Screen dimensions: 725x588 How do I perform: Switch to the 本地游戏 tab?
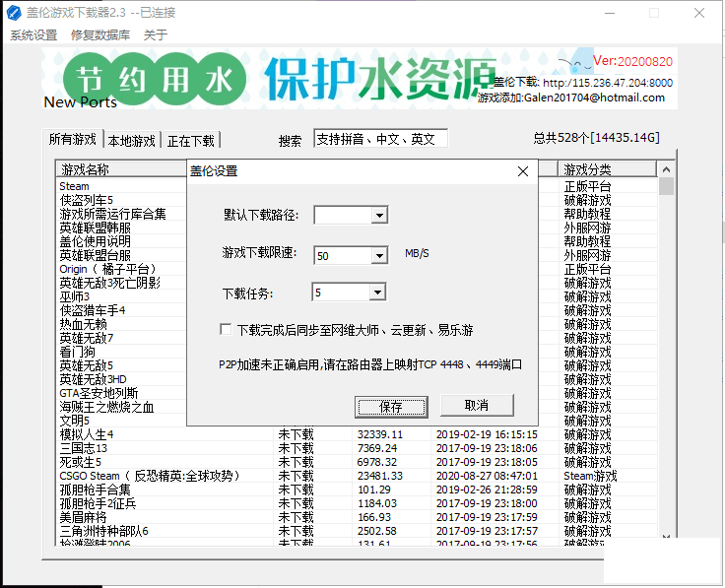click(131, 141)
